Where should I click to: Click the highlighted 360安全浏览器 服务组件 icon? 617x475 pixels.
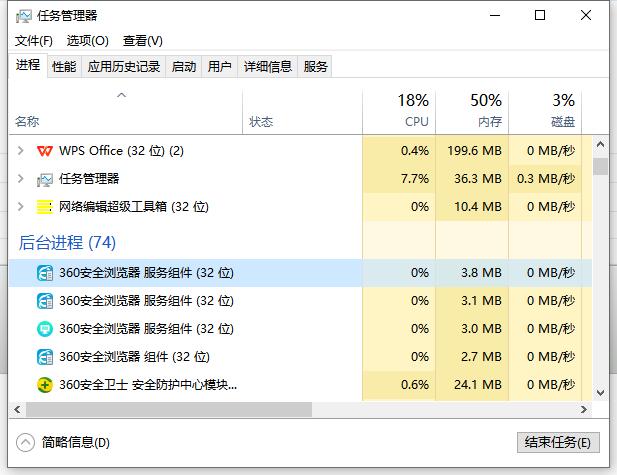(x=45, y=273)
